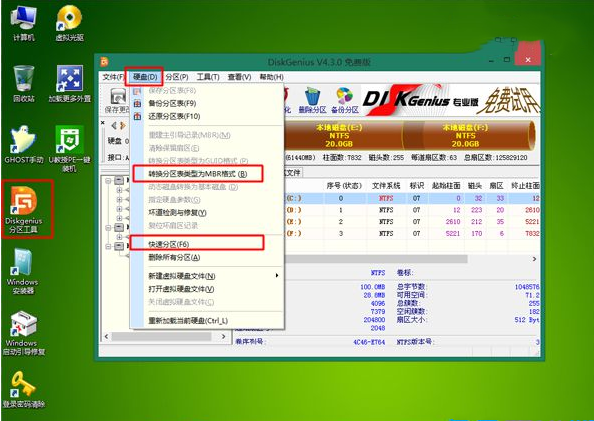Click the 序号(状态) column header

point(344,186)
